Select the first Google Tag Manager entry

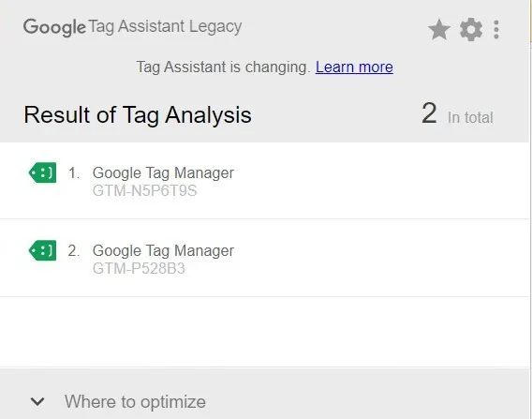coord(265,181)
